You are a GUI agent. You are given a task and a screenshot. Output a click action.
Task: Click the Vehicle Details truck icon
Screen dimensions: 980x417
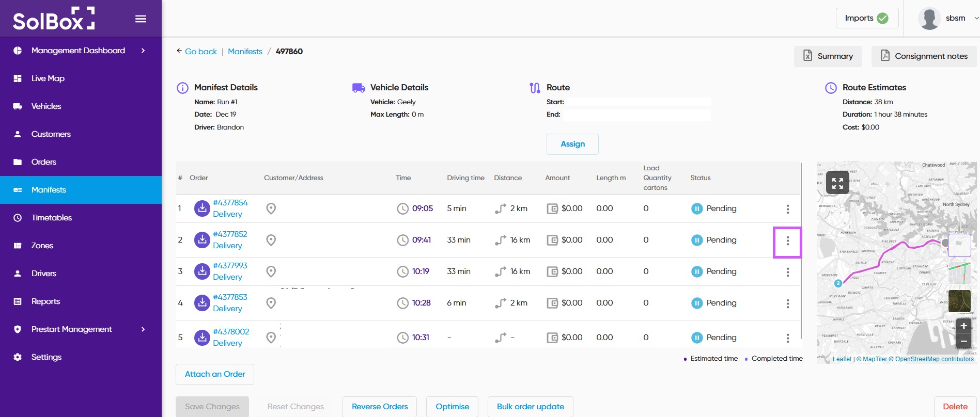(x=359, y=88)
